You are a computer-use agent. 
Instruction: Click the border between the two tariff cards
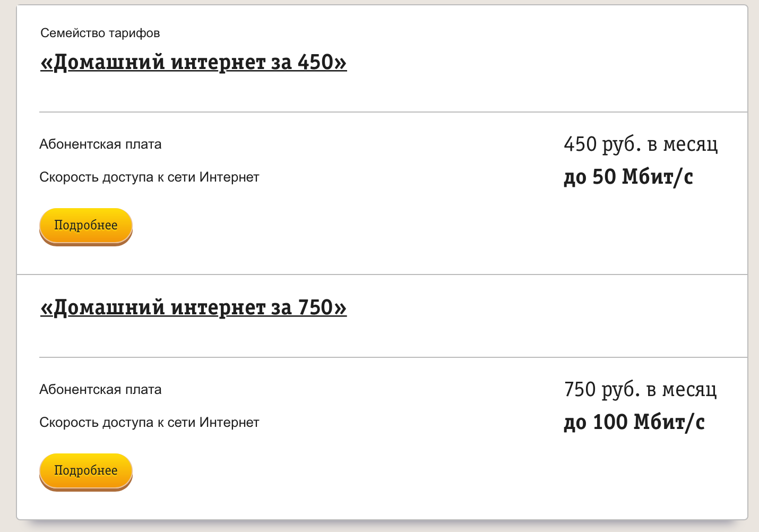point(379,272)
